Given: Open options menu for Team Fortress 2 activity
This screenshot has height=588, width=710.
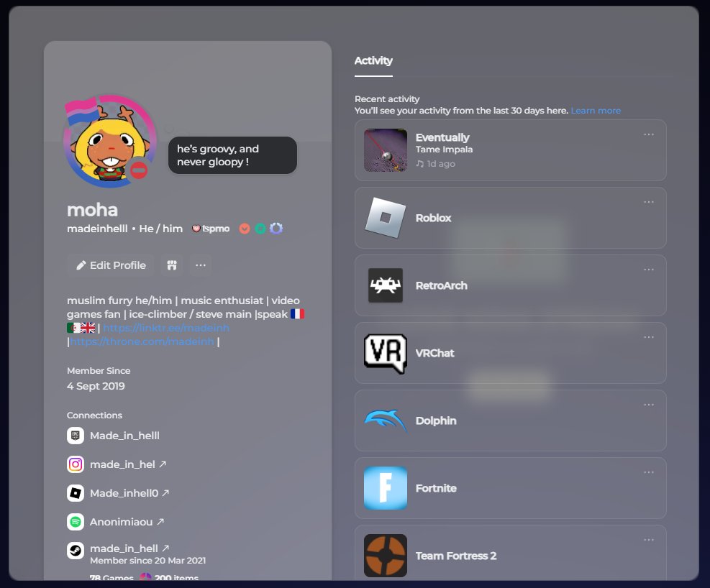Looking at the screenshot, I should [649, 540].
